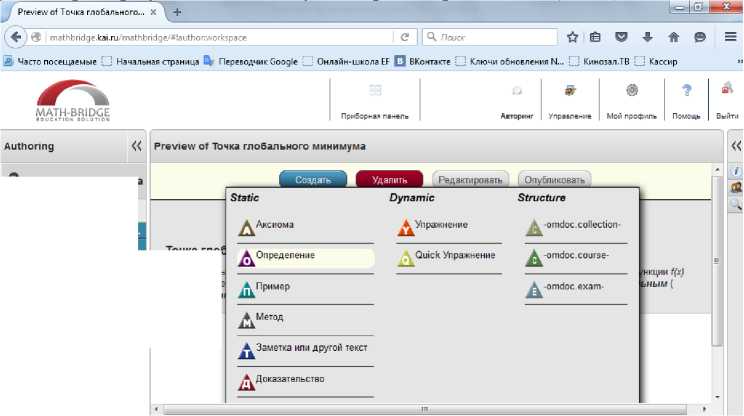Open the Авторинг icon in header

pos(517,91)
